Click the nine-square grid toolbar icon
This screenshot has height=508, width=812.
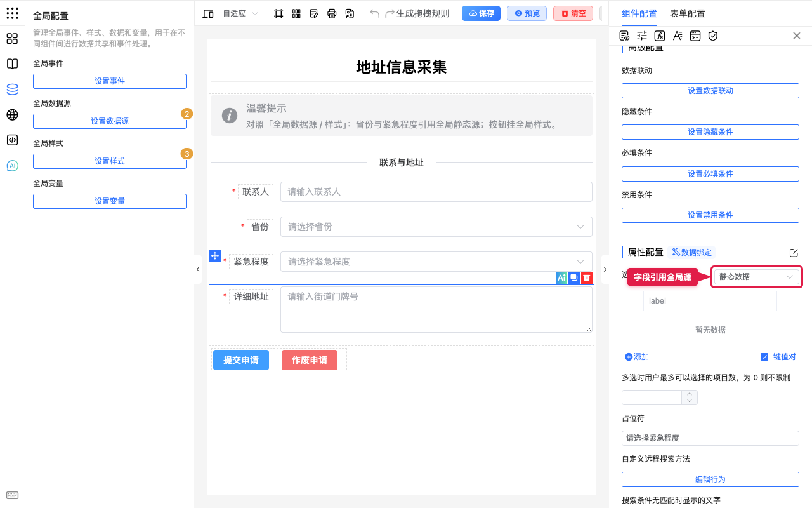pyautogui.click(x=296, y=13)
